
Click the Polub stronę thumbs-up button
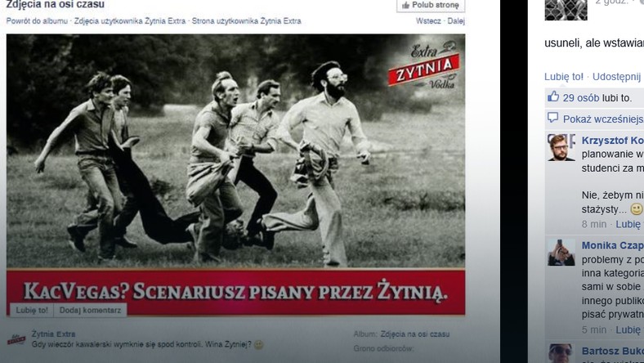coord(431,6)
